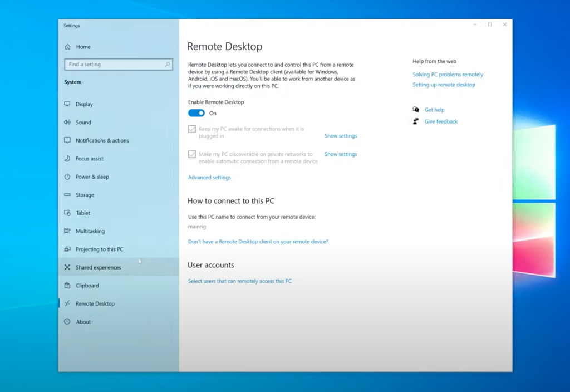Click the Storage drive icon

coord(67,194)
